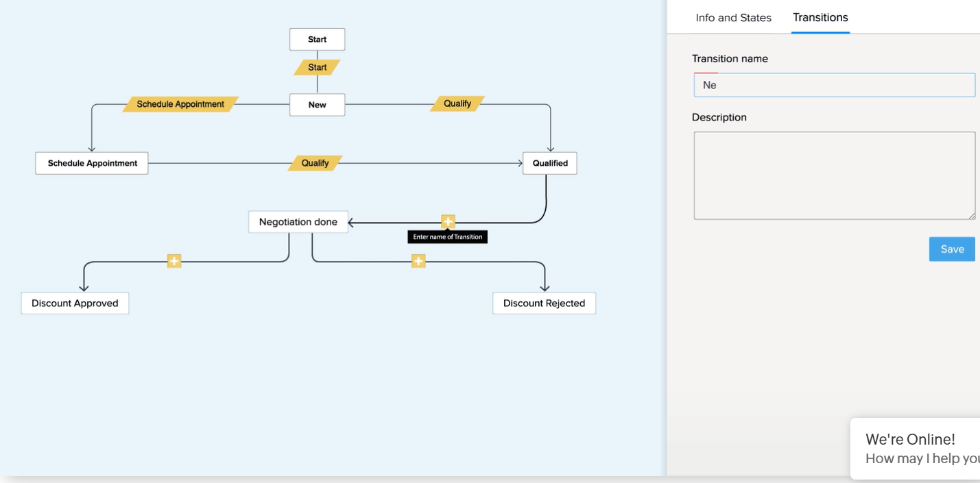Click the Description label
980x483 pixels.
pyautogui.click(x=719, y=117)
